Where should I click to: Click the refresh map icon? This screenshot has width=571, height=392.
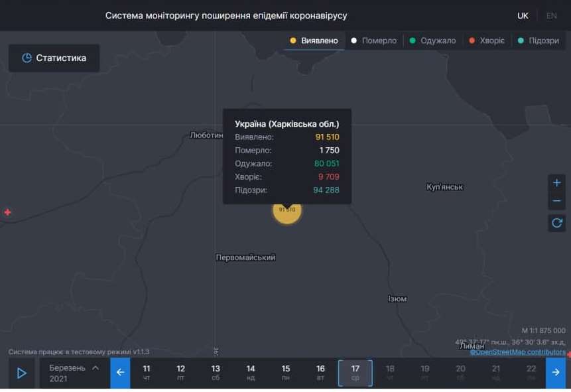[556, 223]
